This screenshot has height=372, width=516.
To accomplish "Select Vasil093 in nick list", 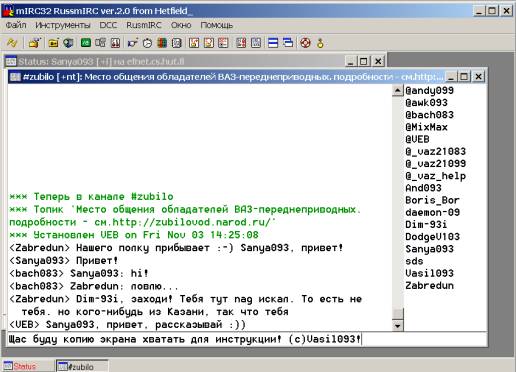I will (x=429, y=273).
